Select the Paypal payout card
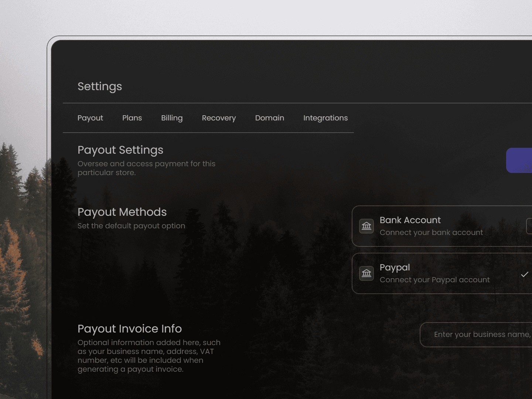This screenshot has width=532, height=399. [x=442, y=273]
